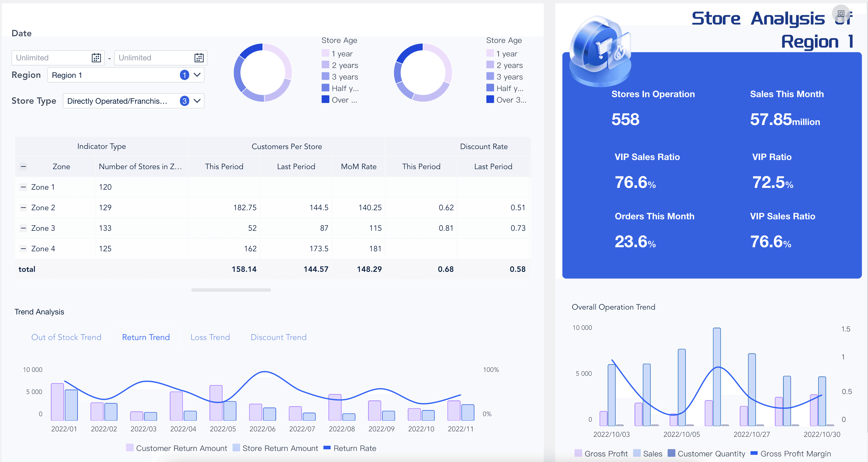This screenshot has height=462, width=868.
Task: Click the Customers Per Store column header
Action: click(x=287, y=146)
